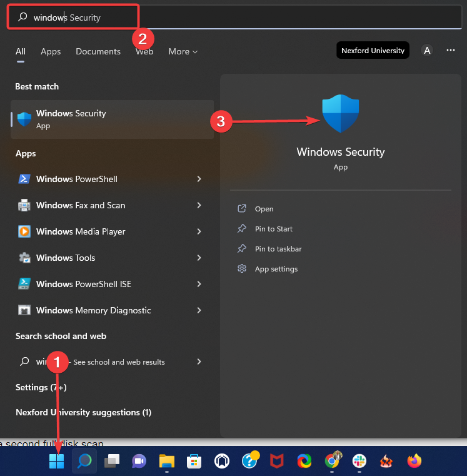Select Pin to Start text option
Image resolution: width=467 pixels, height=476 pixels.
[x=274, y=229]
